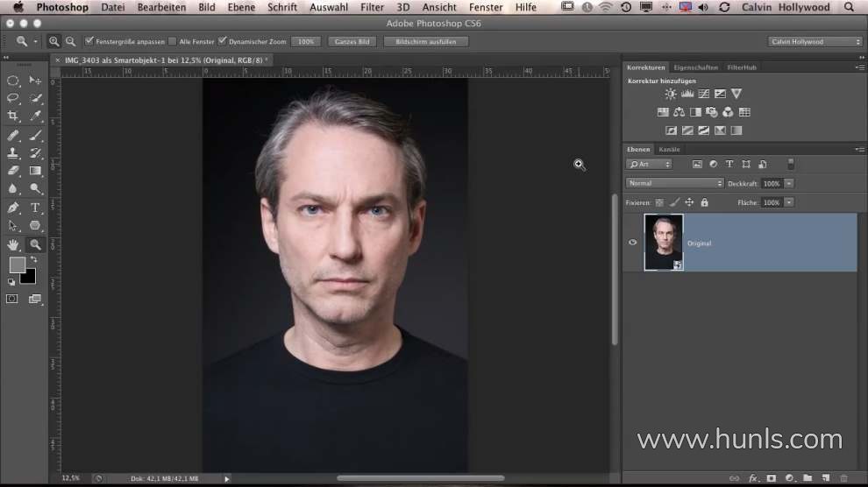Screen dimensions: 868x487
Task: Open the Fläche fill dropdown arrow
Action: [789, 203]
